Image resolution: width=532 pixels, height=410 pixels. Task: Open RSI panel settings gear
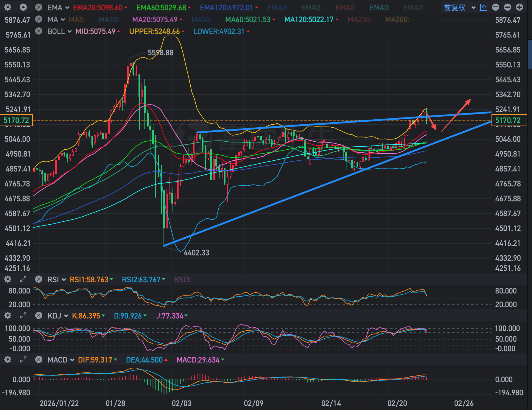pyautogui.click(x=8, y=279)
